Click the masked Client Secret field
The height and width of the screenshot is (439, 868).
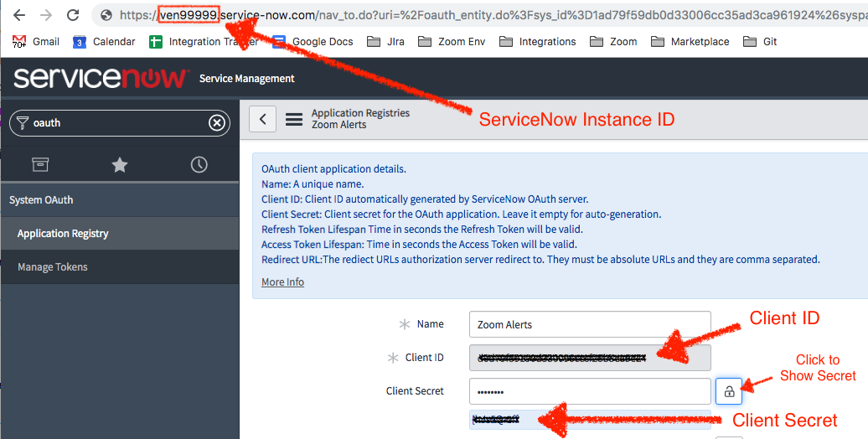590,391
